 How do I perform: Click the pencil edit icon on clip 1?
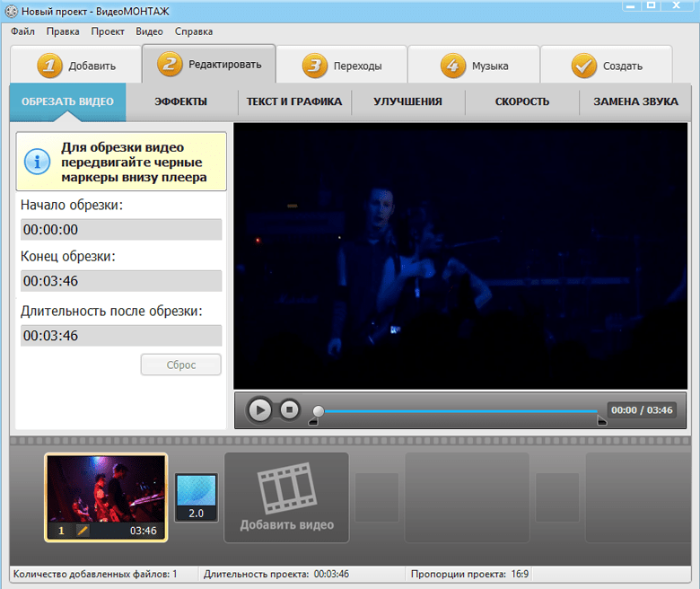[x=83, y=531]
